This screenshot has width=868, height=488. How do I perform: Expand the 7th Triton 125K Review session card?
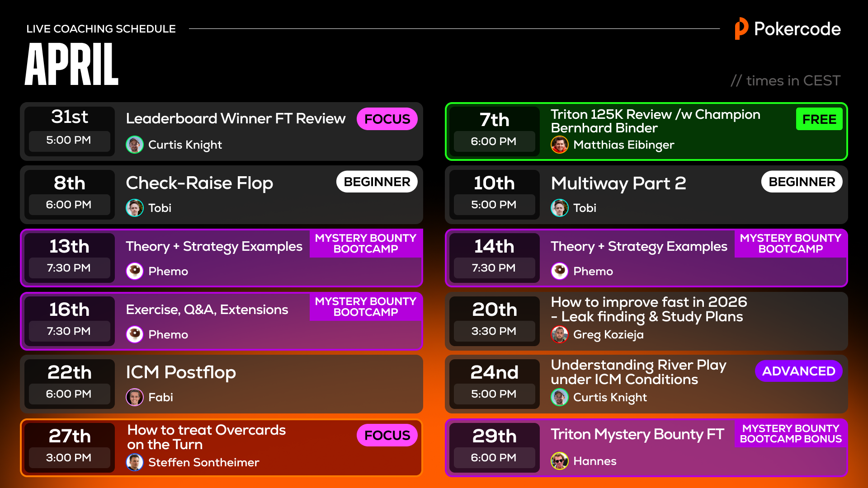[646, 131]
